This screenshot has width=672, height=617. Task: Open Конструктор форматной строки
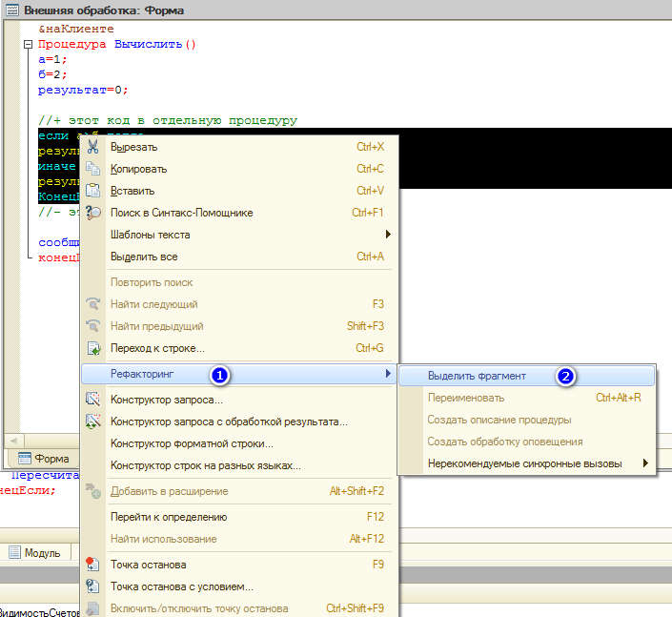click(x=192, y=443)
